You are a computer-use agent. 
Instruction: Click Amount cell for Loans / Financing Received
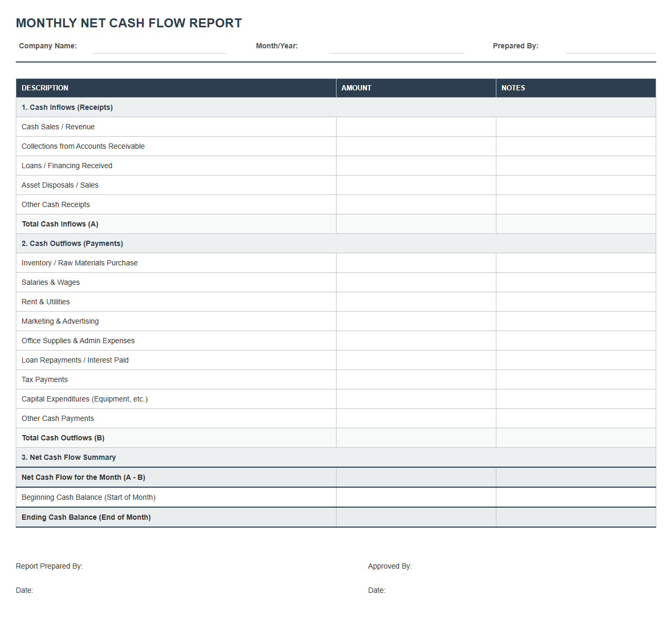pos(416,166)
